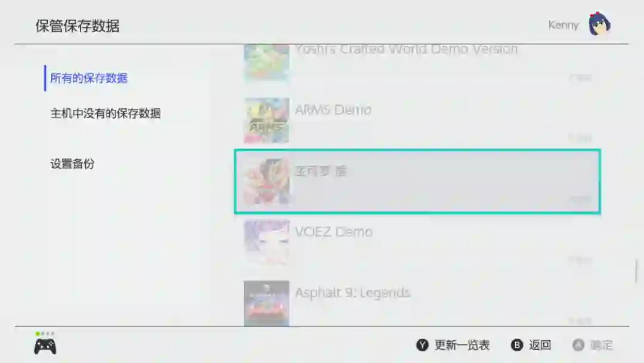Image resolution: width=644 pixels, height=363 pixels.
Task: Select the VOEZ Demo title text
Action: pyautogui.click(x=333, y=232)
